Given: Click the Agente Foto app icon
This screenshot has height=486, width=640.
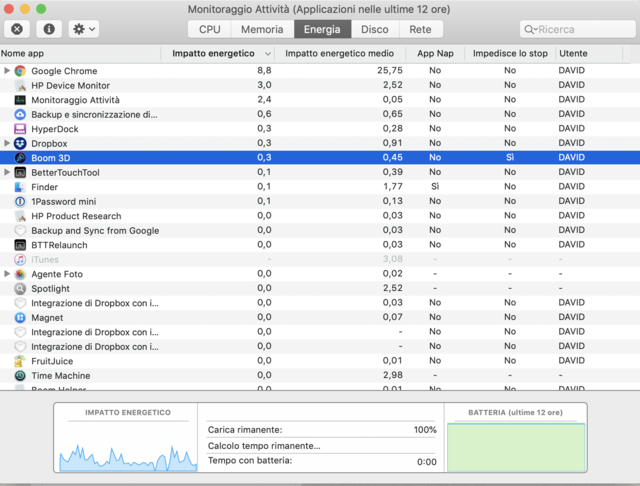Looking at the screenshot, I should 20,274.
